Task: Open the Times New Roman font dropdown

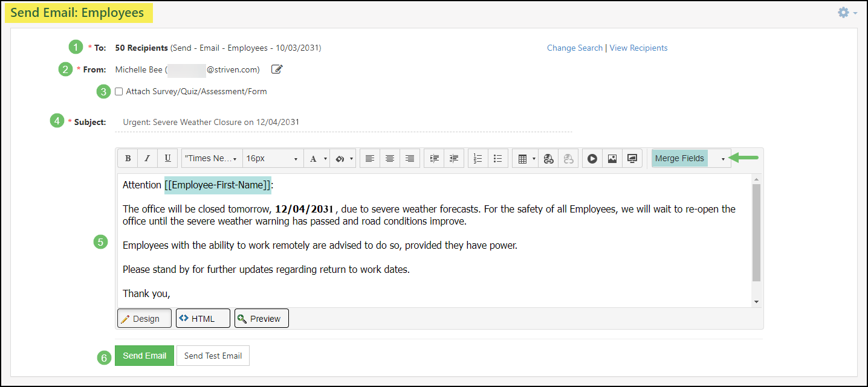Action: [x=212, y=158]
